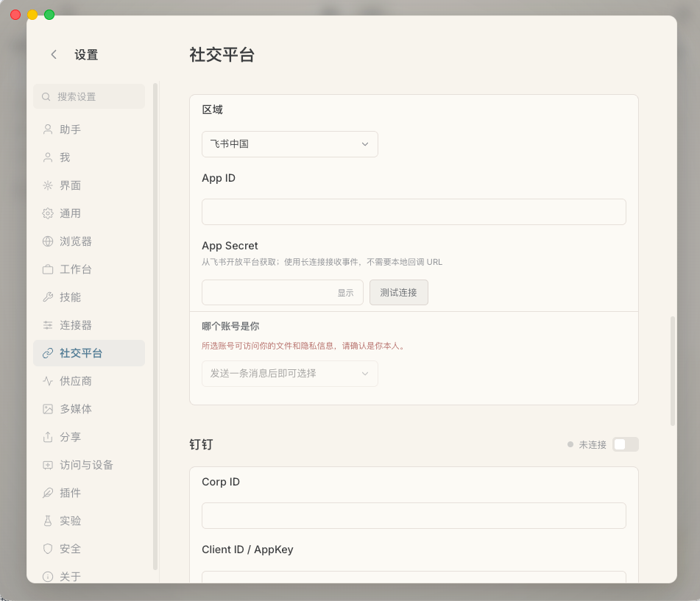Click the 搜索设置 search field

[89, 96]
